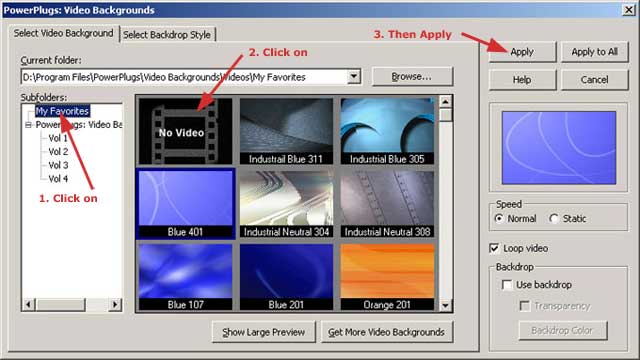640x360 pixels.
Task: Open the Backdrop Color picker button
Action: point(563,331)
